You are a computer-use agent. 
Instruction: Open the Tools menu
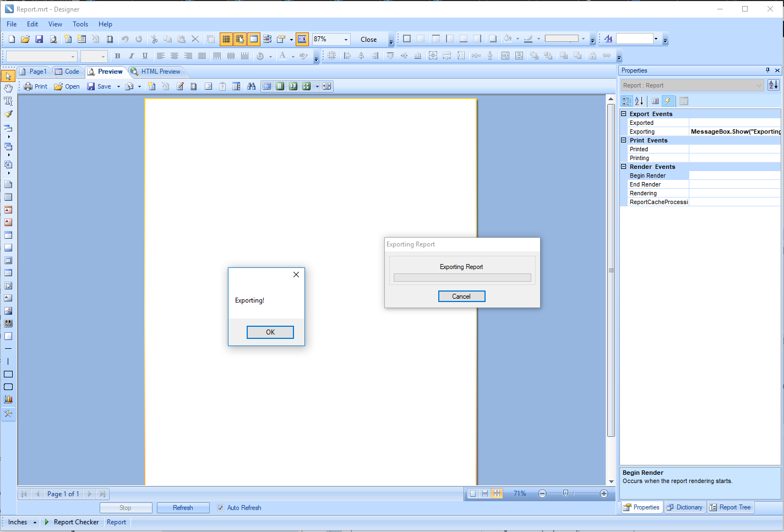[x=80, y=24]
